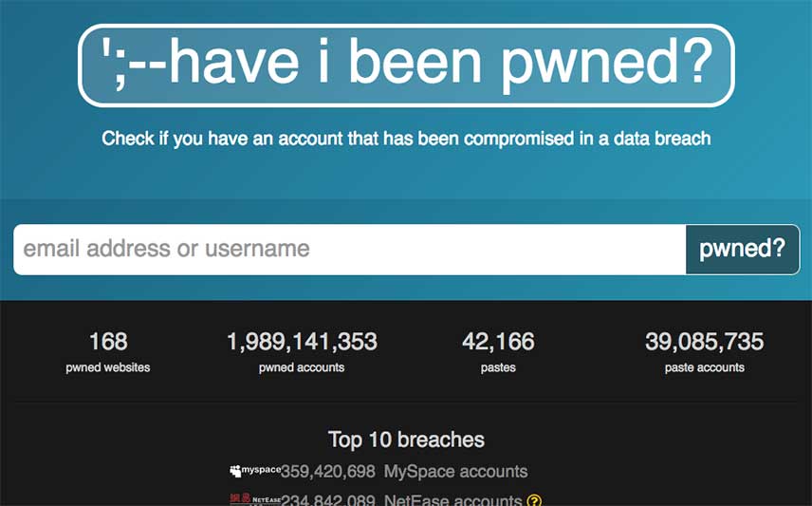This screenshot has width=812, height=506.
Task: Click in the email address or username field
Action: click(349, 250)
